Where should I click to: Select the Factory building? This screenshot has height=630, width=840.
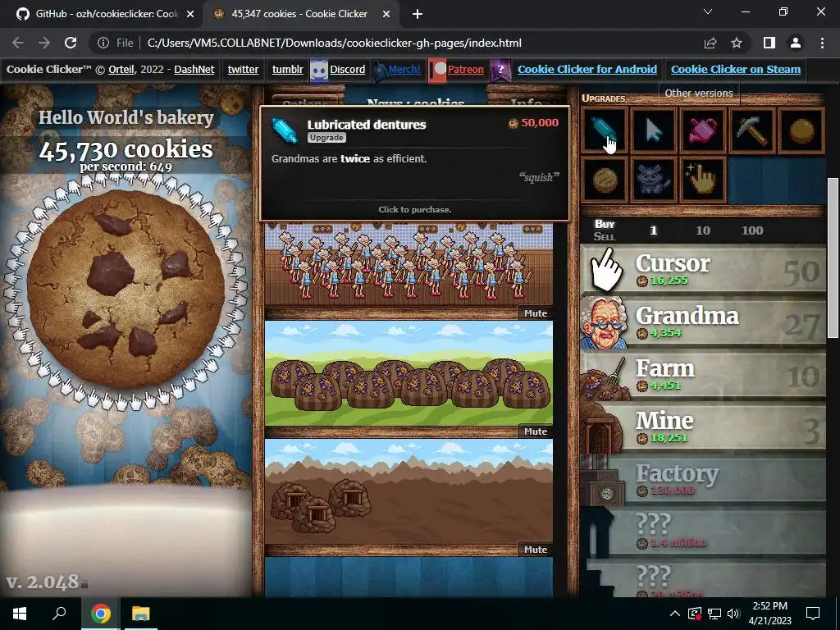pyautogui.click(x=703, y=481)
